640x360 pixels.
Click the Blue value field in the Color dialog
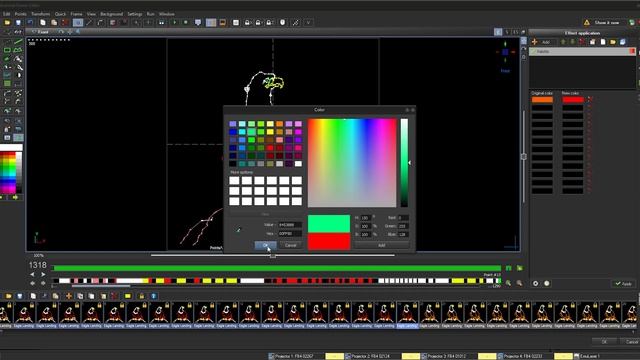pyautogui.click(x=403, y=234)
